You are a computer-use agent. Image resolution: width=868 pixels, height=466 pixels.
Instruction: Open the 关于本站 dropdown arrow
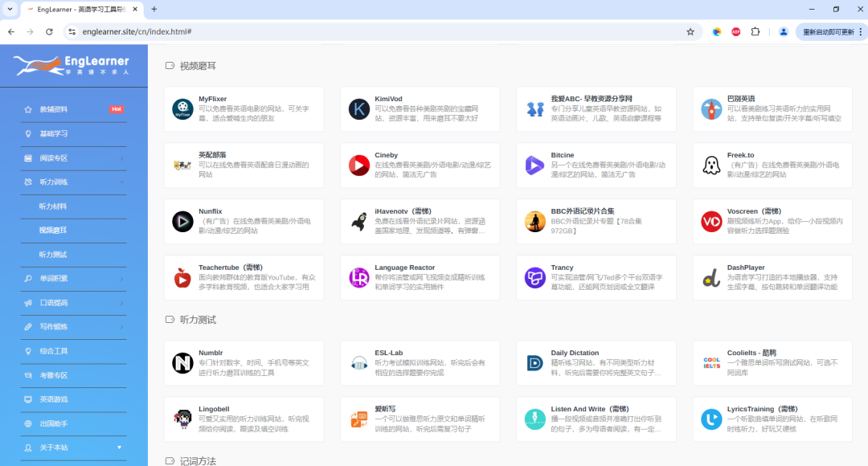pyautogui.click(x=119, y=448)
